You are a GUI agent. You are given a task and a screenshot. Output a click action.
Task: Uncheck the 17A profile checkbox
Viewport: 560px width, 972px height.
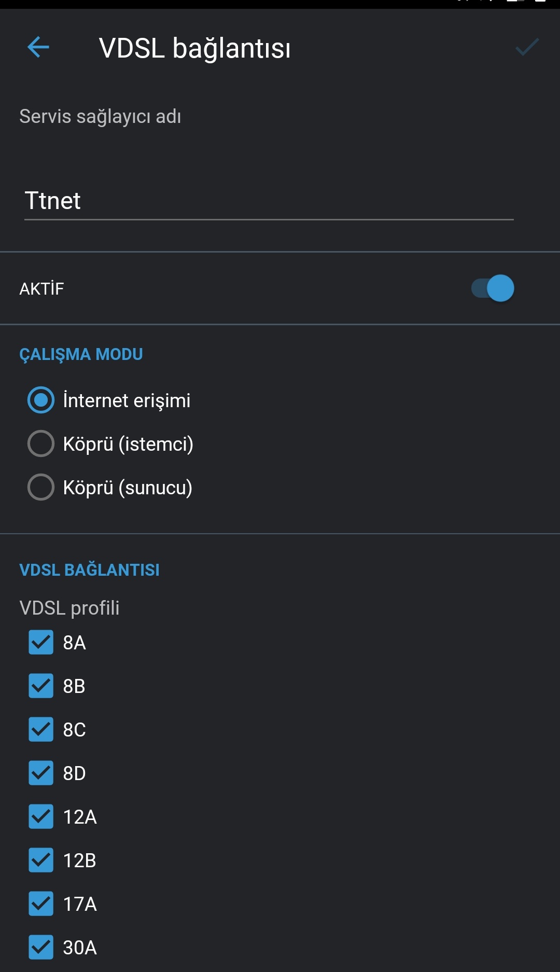point(41,904)
